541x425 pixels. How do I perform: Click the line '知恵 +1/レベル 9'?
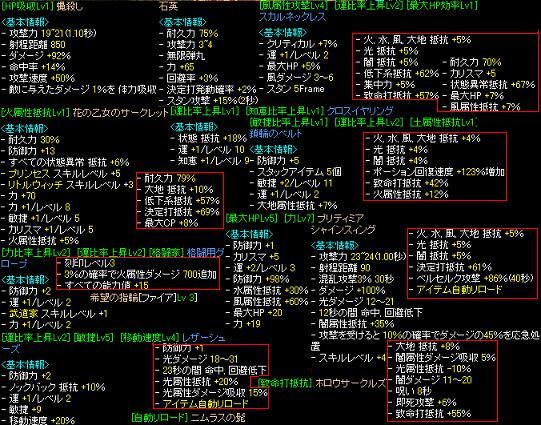[214, 161]
